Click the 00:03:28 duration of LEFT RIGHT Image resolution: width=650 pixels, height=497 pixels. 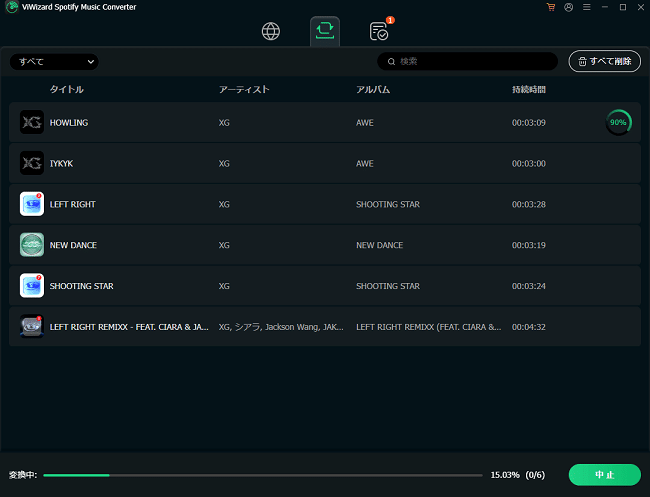click(529, 204)
